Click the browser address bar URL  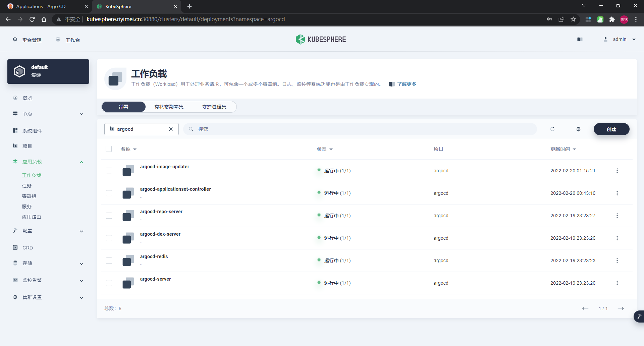click(186, 19)
